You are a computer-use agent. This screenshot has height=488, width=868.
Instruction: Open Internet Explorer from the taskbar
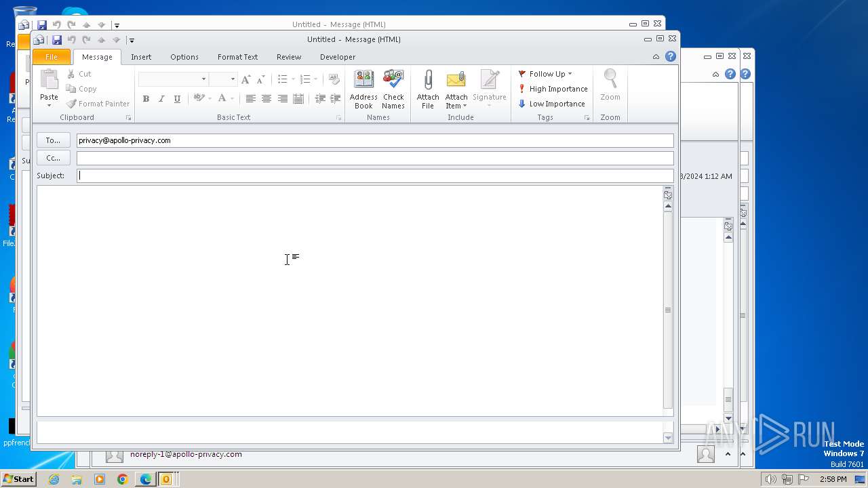click(54, 479)
